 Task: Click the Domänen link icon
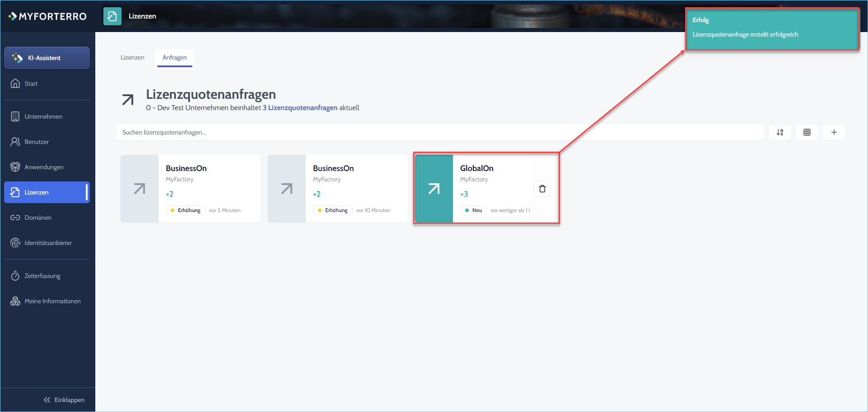click(x=15, y=218)
